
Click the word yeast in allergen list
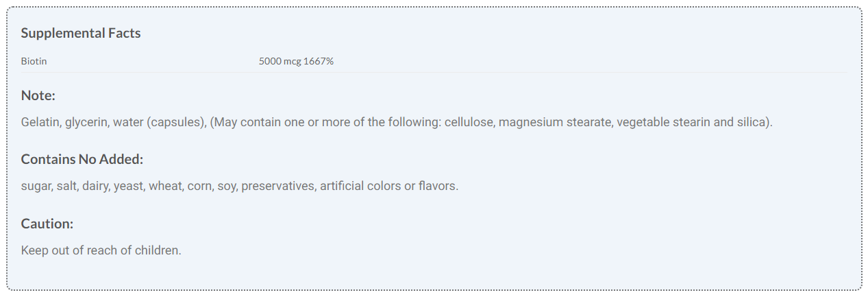point(128,186)
